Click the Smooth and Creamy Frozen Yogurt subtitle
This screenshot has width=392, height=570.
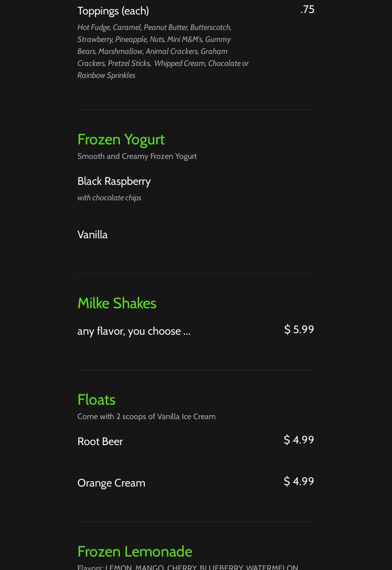(137, 156)
